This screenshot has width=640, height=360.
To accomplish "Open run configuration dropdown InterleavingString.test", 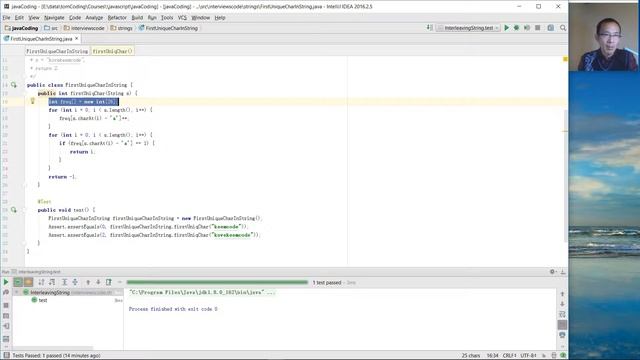I will point(468,28).
